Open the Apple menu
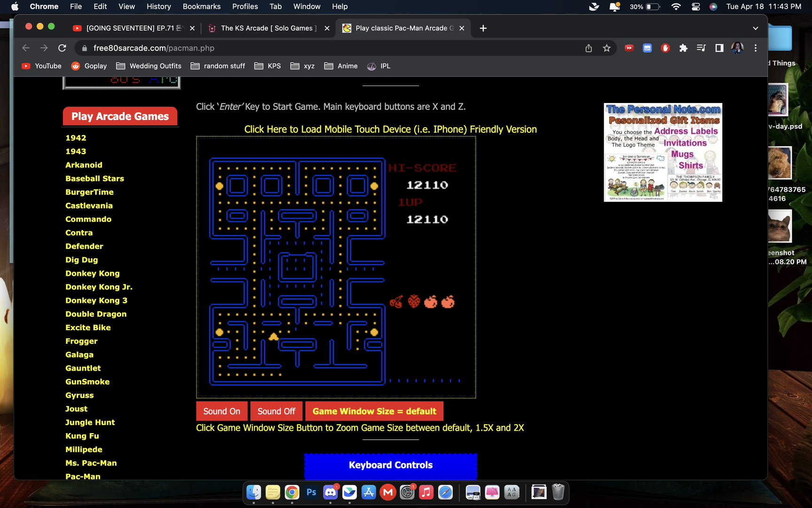 coord(15,7)
